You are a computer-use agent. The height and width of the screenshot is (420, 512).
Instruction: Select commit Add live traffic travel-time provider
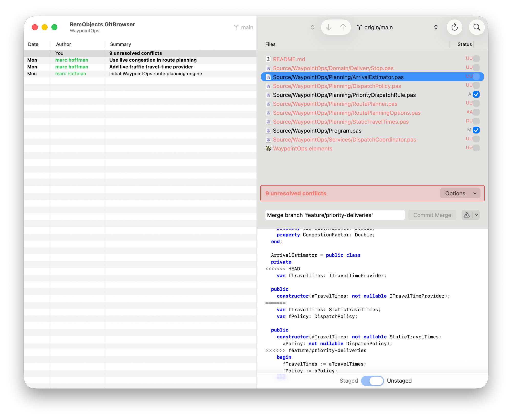pos(140,67)
